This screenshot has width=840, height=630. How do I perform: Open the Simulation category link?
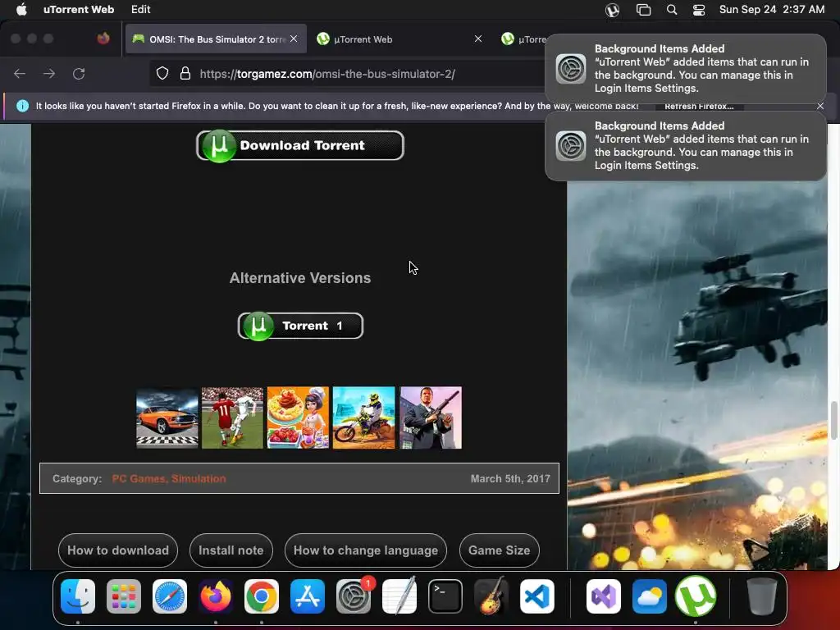pyautogui.click(x=199, y=479)
